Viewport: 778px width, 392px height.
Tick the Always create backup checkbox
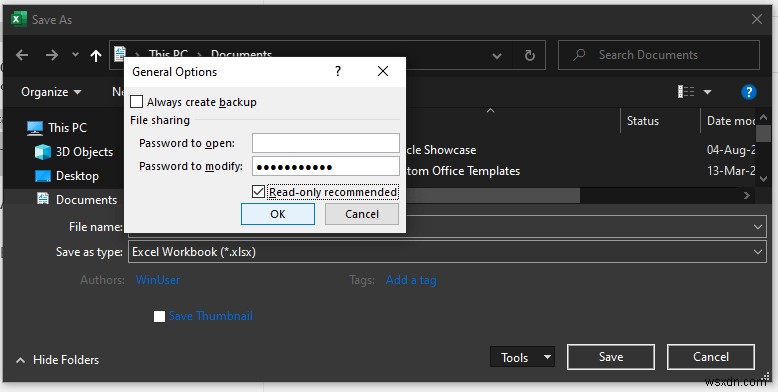(136, 102)
